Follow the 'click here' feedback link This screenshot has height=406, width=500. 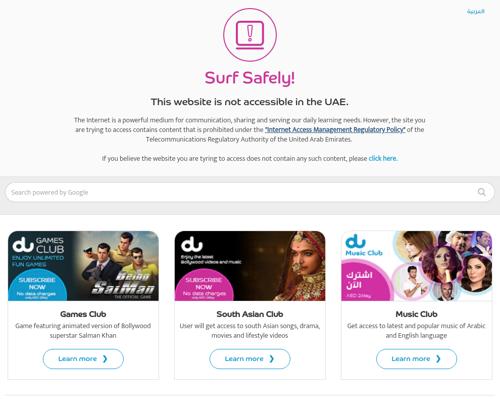383,158
